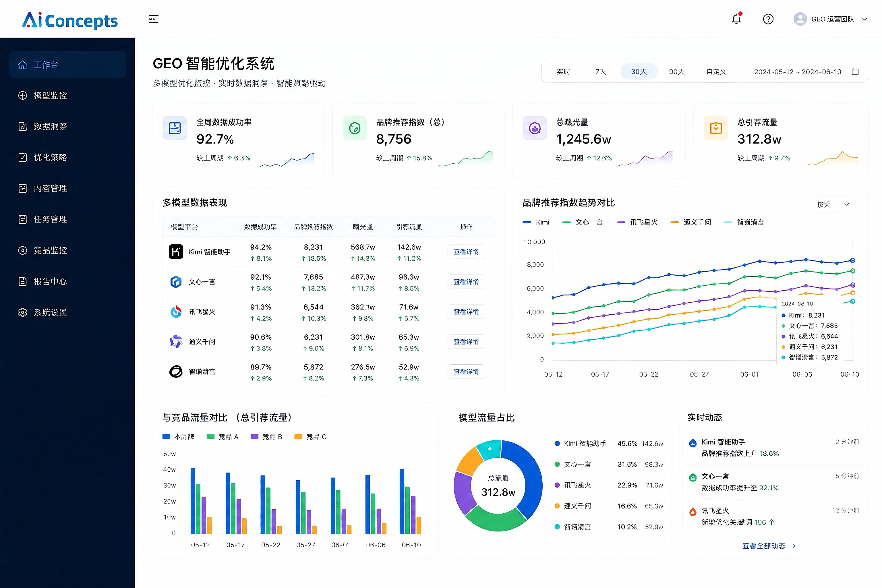Click the GEO 运营团队 user avatar
Image resolution: width=882 pixels, height=588 pixels.
point(800,19)
